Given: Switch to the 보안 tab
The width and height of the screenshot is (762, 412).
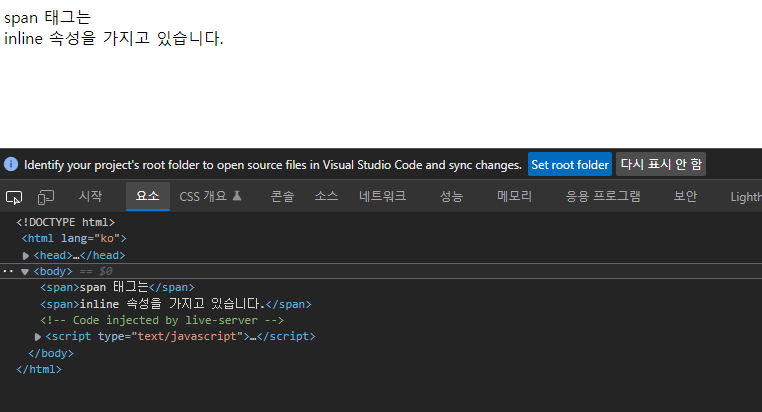Looking at the screenshot, I should (x=685, y=196).
